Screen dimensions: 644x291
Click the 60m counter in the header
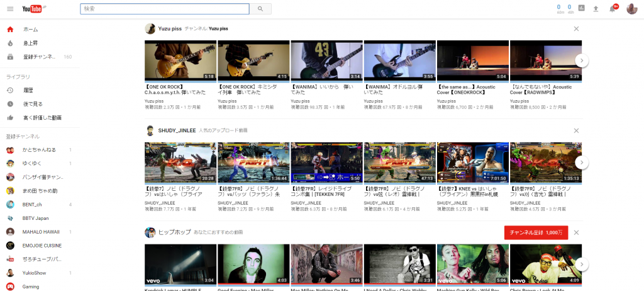560,9
